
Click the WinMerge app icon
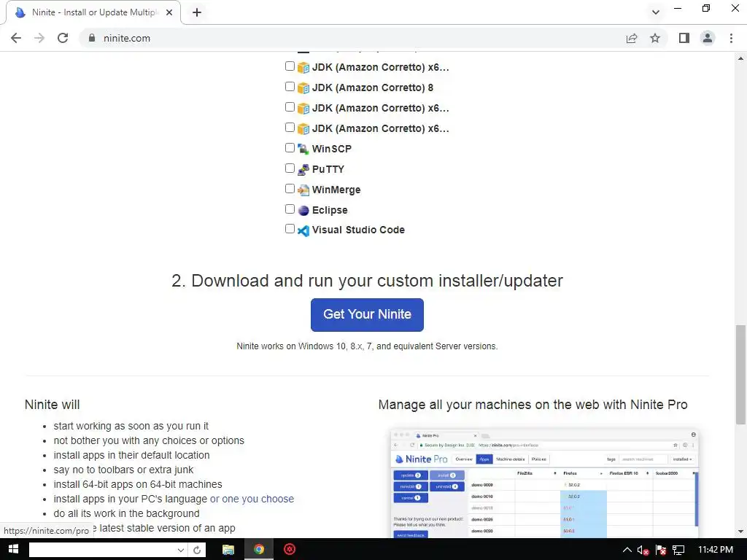click(303, 190)
